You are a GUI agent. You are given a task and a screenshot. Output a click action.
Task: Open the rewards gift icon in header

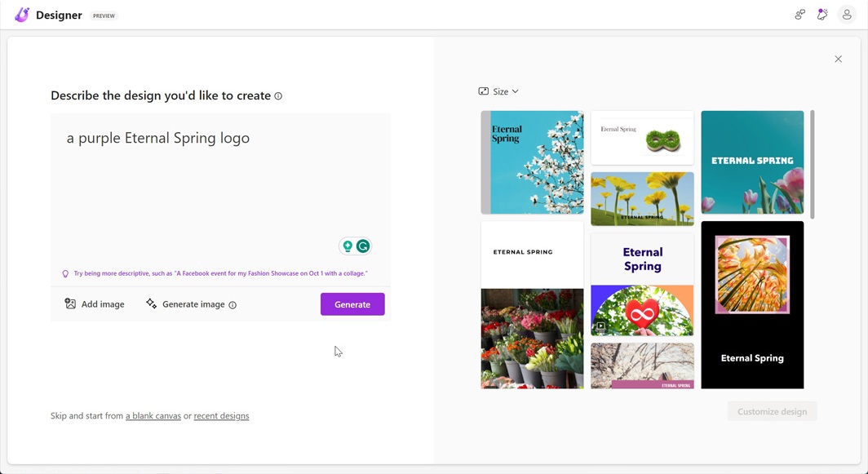[822, 15]
